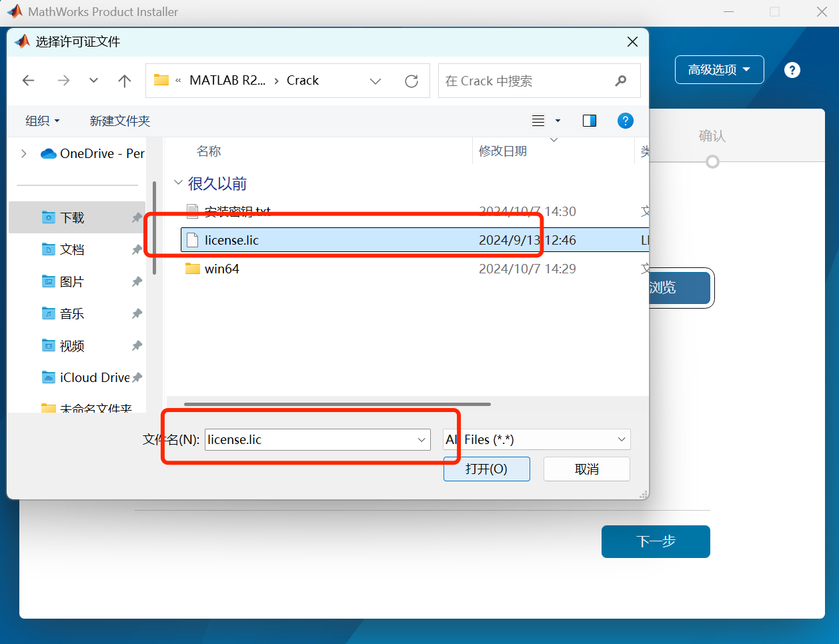Open the All Files (*.*) type dropdown
Viewport: 839px width, 644px height.
tap(537, 439)
